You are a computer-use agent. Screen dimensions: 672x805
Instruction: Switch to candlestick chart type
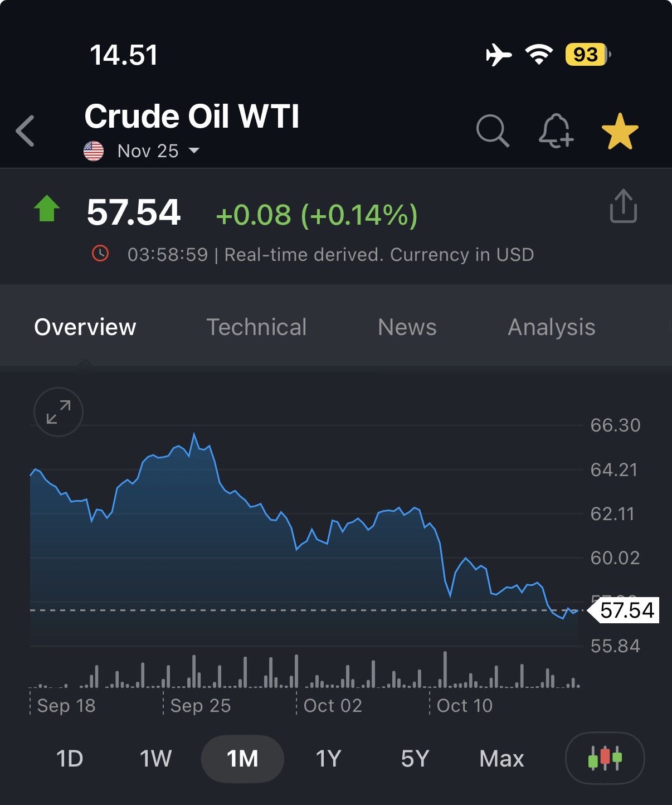coord(605,758)
